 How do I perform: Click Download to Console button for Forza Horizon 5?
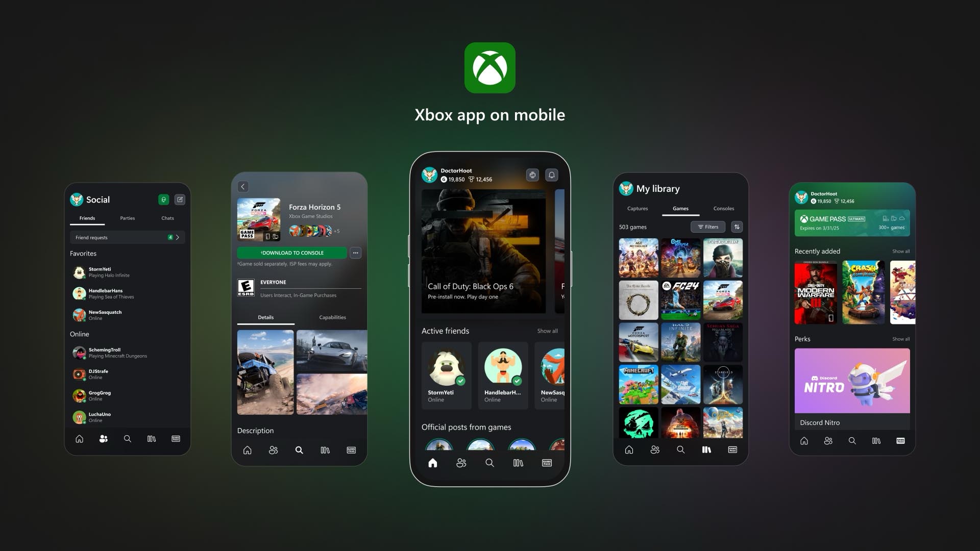click(292, 253)
